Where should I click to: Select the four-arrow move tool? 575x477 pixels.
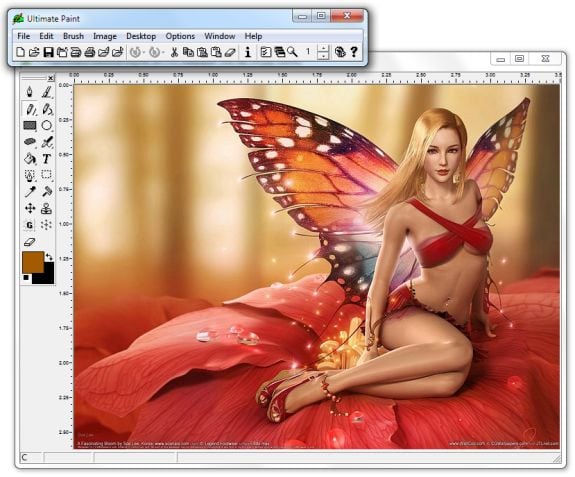pos(30,208)
